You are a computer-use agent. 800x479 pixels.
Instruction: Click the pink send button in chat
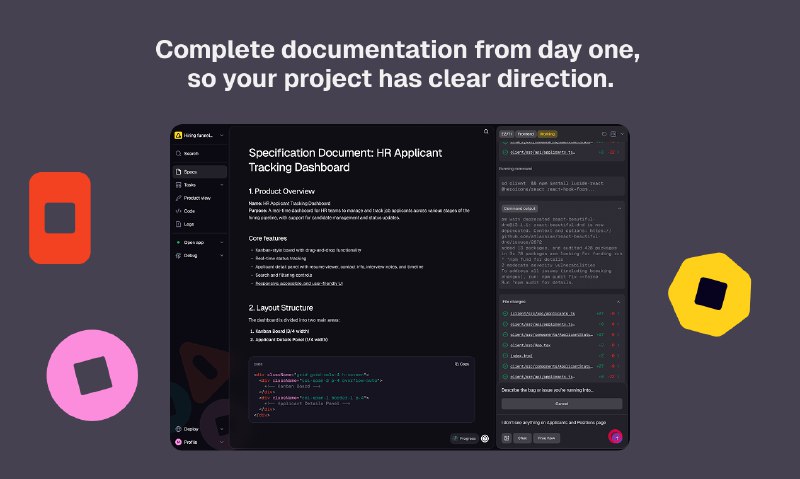coord(616,437)
